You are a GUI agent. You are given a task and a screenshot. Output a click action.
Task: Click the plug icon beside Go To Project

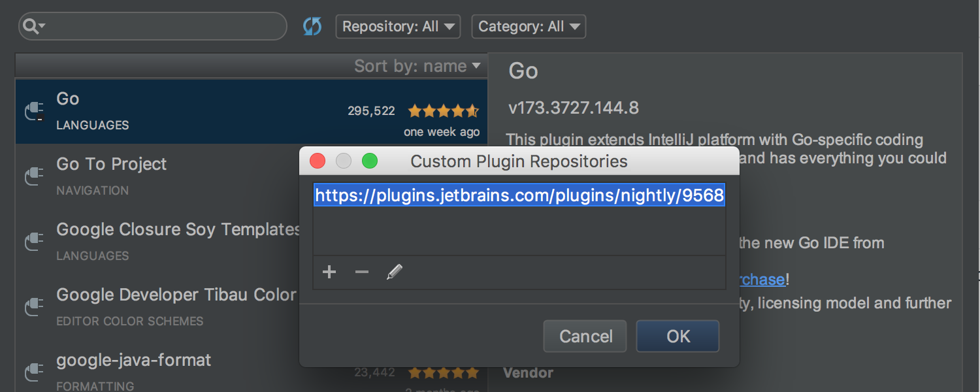[34, 176]
